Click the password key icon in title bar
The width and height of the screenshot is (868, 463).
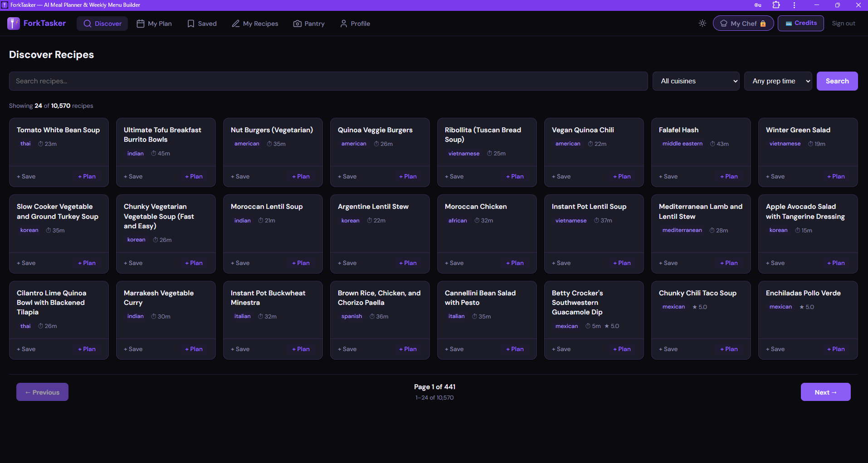(x=758, y=5)
